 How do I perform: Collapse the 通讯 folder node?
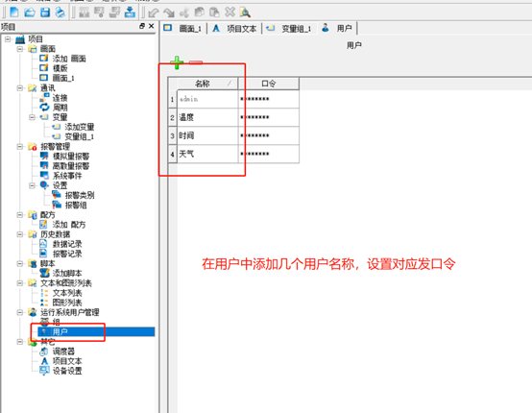[19, 88]
